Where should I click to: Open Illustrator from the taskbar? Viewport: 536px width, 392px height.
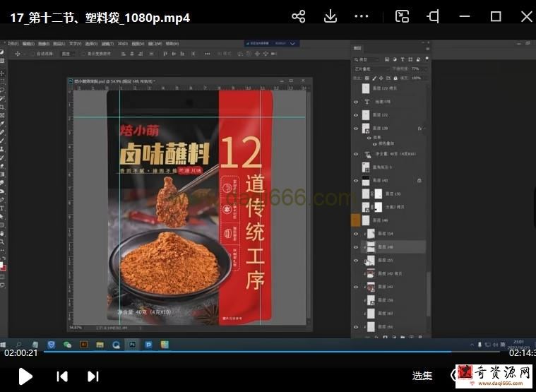click(x=83, y=345)
